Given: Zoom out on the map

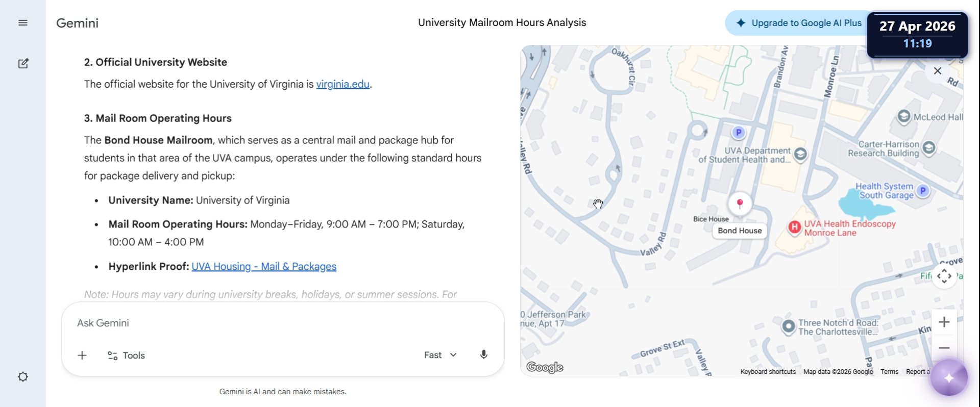Looking at the screenshot, I should [x=944, y=348].
